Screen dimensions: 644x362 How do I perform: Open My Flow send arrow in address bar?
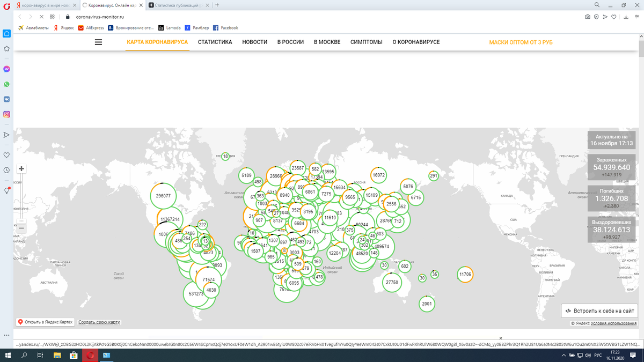coord(605,17)
